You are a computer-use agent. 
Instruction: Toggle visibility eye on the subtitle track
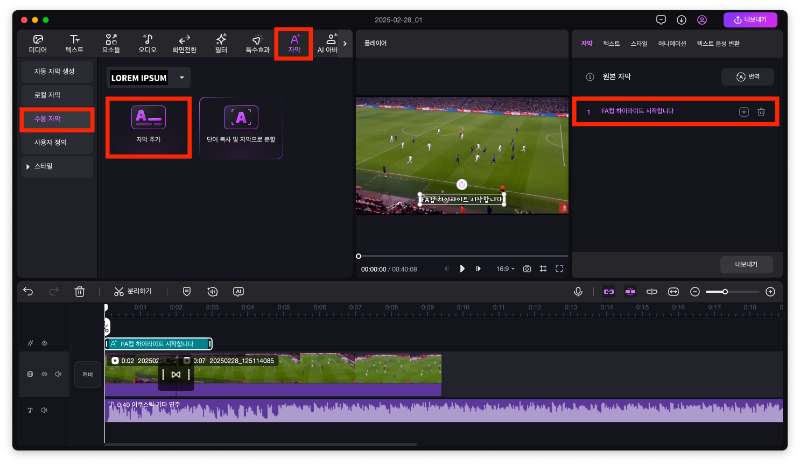pos(44,343)
